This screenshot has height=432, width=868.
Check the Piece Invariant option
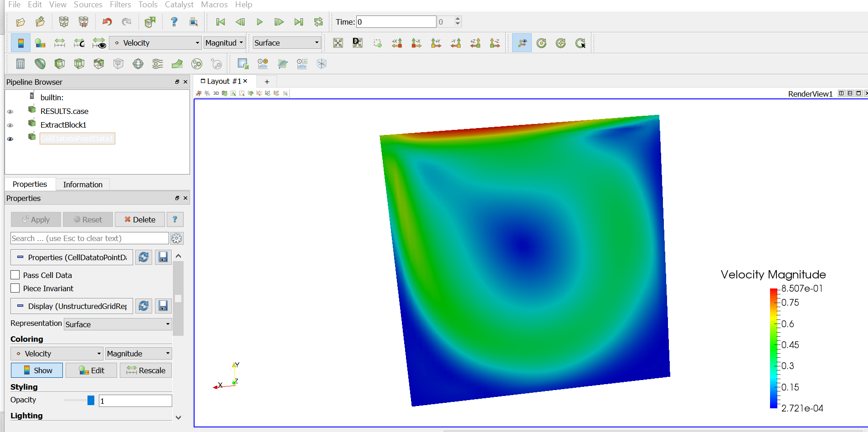point(15,288)
